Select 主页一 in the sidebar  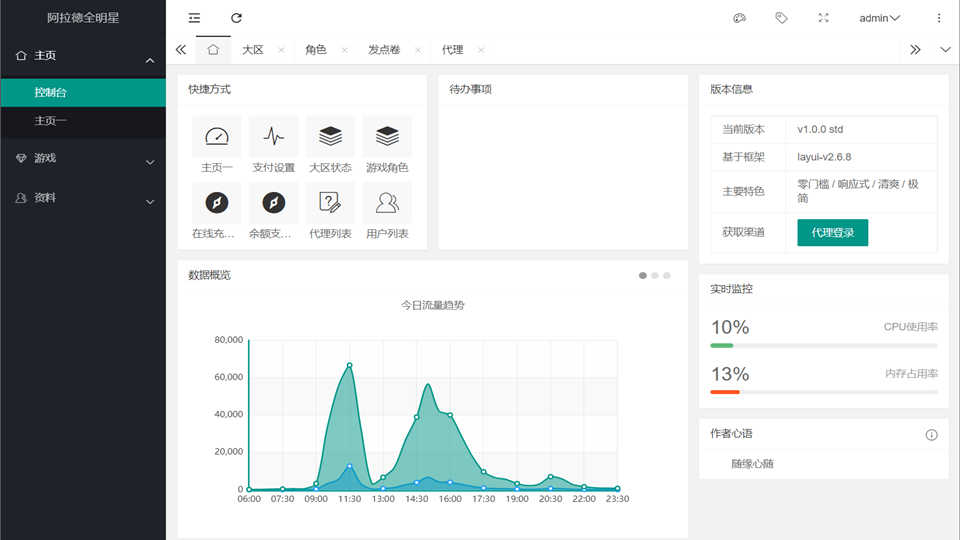click(51, 121)
